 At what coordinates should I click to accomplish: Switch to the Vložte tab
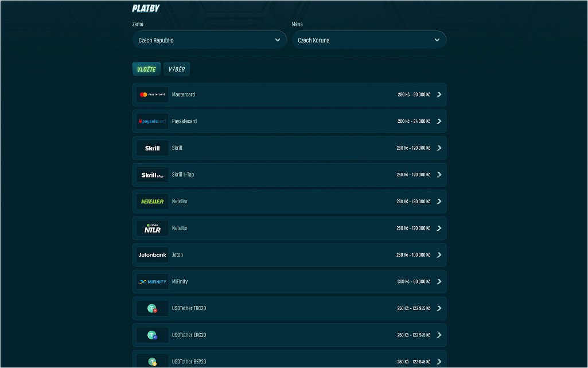146,69
